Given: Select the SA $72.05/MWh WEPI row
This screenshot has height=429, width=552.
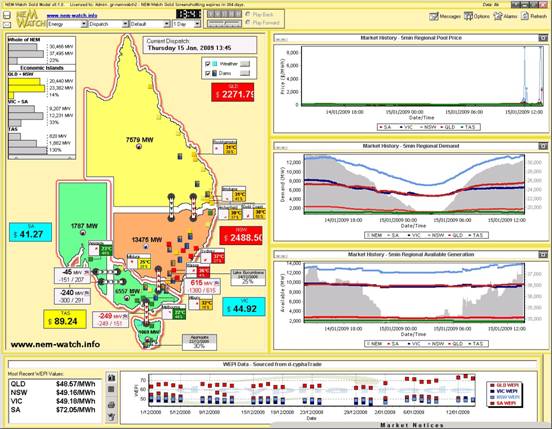Looking at the screenshot, I should 54,410.
